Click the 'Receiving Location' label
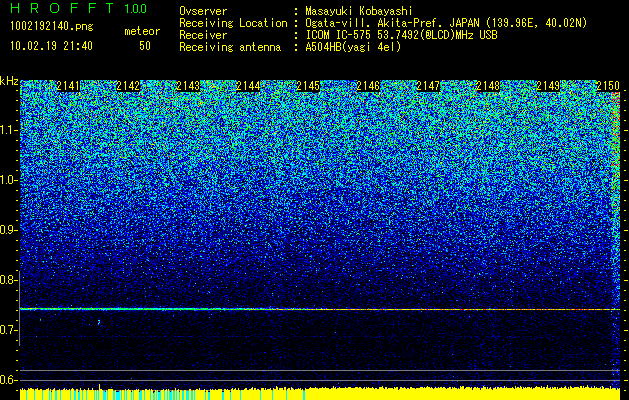The height and width of the screenshot is (400, 629). [x=233, y=24]
